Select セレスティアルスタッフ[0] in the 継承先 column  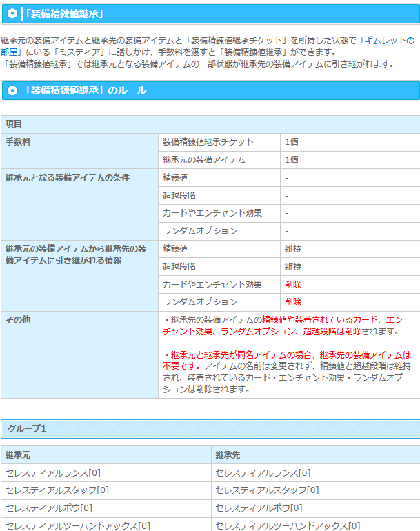(x=267, y=490)
